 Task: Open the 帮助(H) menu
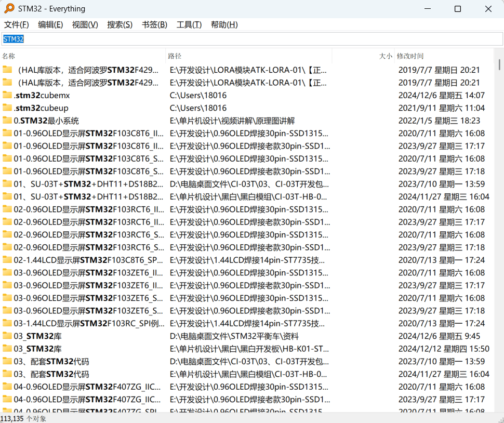click(x=224, y=24)
